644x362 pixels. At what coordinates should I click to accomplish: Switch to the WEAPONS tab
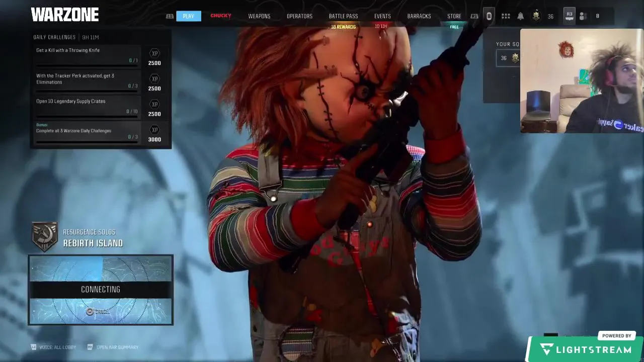click(259, 16)
